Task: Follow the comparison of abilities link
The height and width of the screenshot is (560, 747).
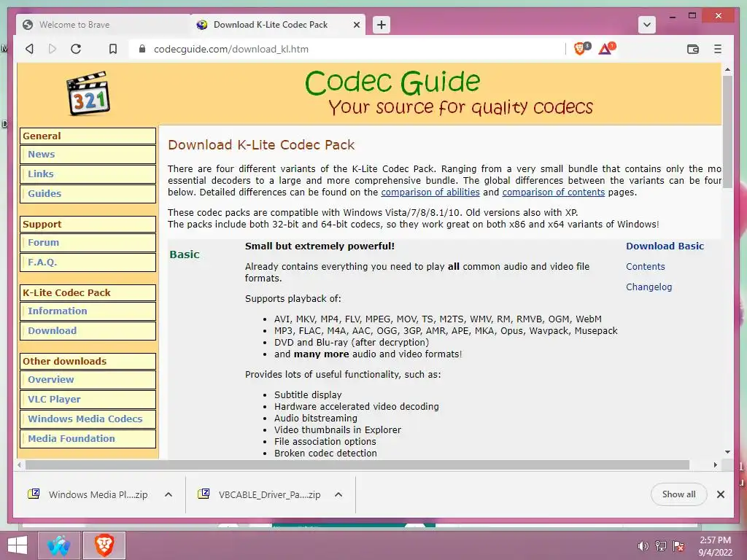Action: [x=430, y=192]
